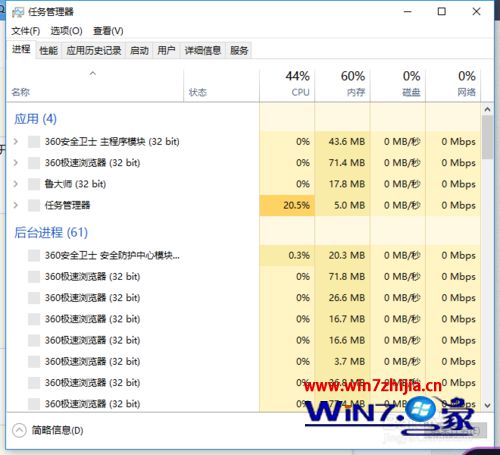Select the 鲁大师 (32 bit) process name
The height and width of the screenshot is (455, 500).
(x=75, y=184)
